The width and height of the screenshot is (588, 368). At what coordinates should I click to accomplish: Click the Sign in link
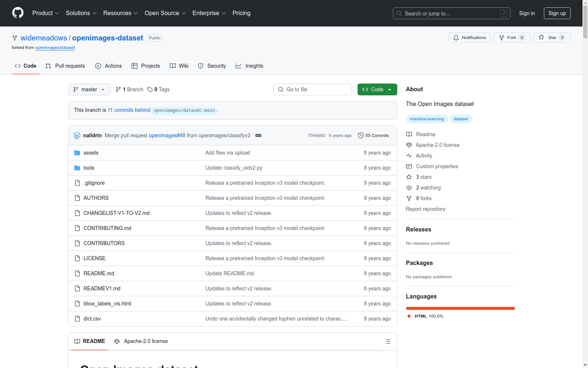coord(527,13)
